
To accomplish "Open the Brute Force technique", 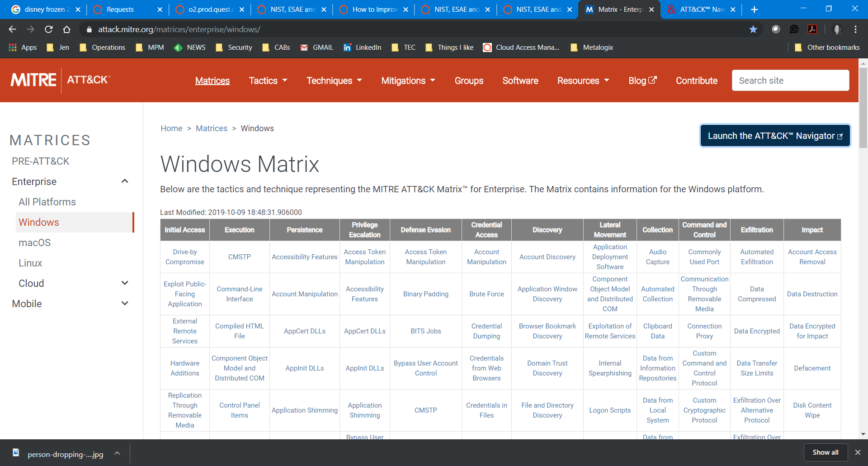I will coord(486,294).
